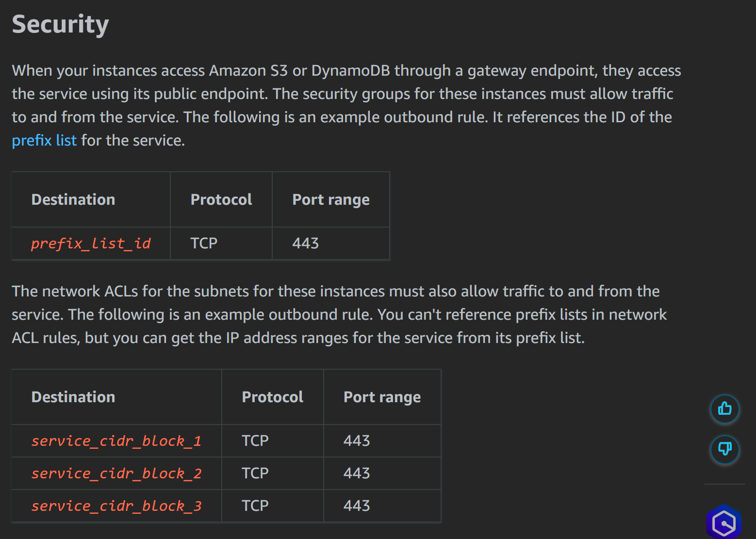
Task: Click service_cidr_block_1 destination entry
Action: (116, 441)
